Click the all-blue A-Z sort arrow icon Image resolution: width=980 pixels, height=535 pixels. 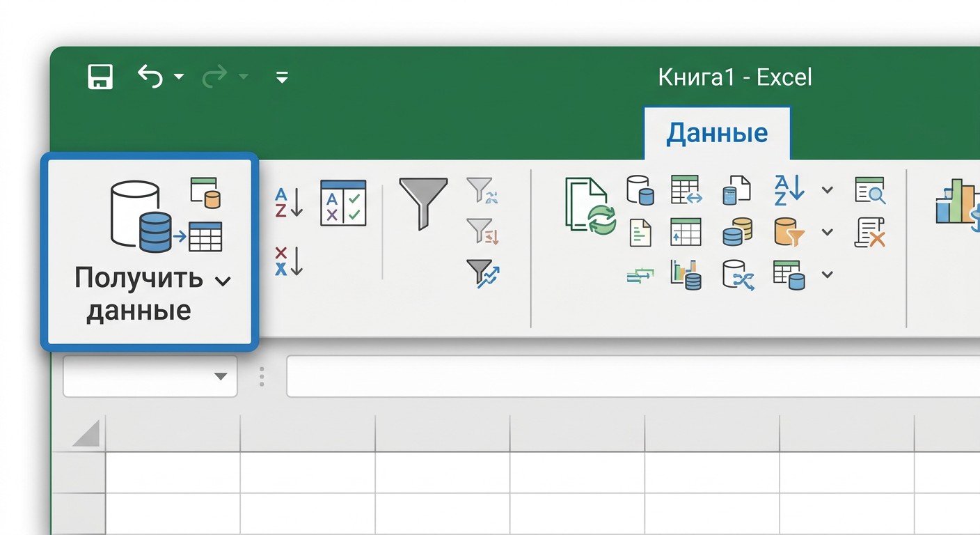click(789, 189)
